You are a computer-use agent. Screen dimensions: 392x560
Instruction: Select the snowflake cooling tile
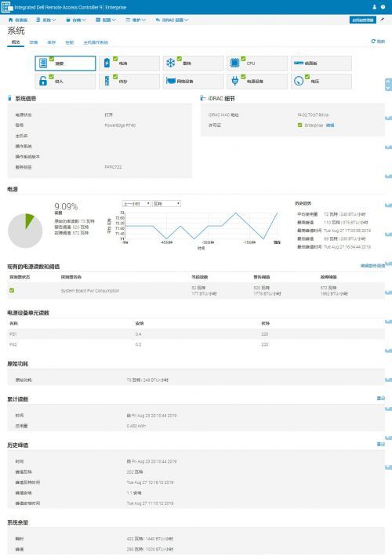193,64
